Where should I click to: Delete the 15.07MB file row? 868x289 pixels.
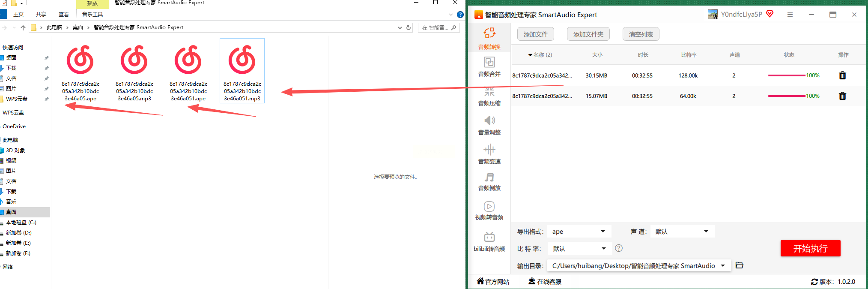click(x=842, y=96)
